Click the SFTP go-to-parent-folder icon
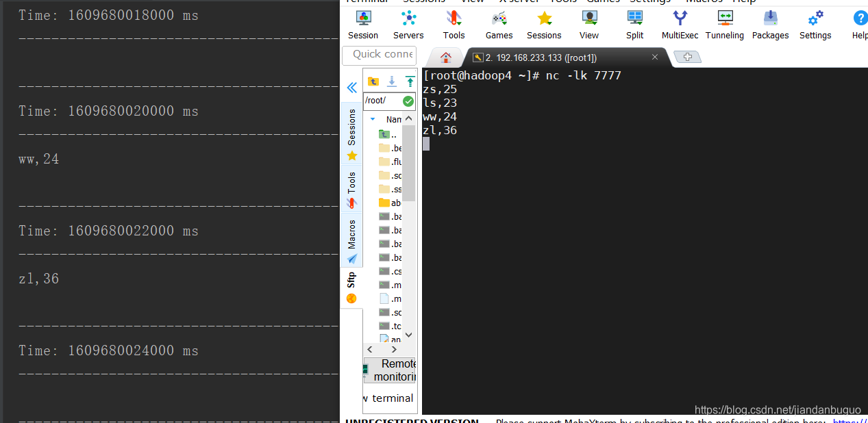Image resolution: width=868 pixels, height=423 pixels. coord(373,81)
